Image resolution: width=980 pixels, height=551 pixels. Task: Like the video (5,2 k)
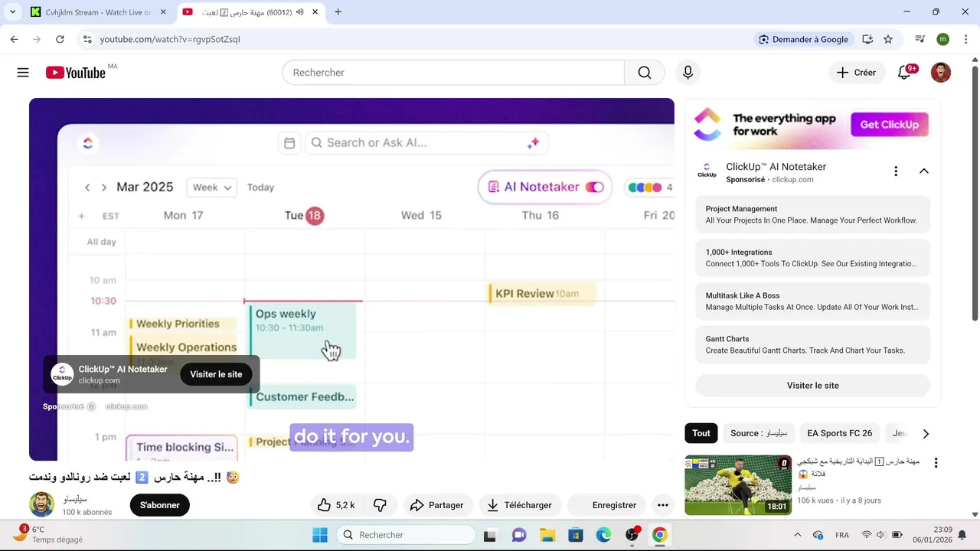coord(336,505)
